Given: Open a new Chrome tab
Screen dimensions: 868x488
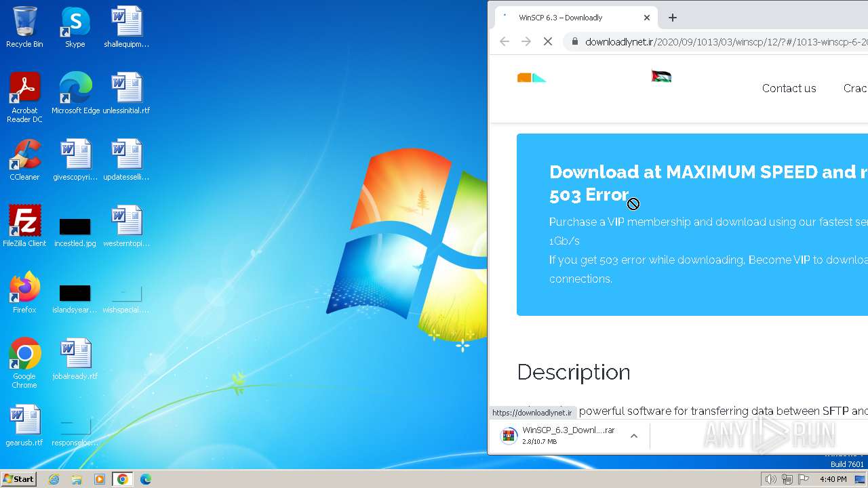Looking at the screenshot, I should point(673,18).
